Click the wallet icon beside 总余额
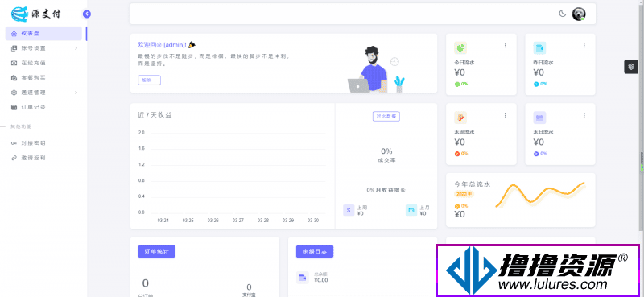Screen dimensions: 644x297 tap(303, 278)
